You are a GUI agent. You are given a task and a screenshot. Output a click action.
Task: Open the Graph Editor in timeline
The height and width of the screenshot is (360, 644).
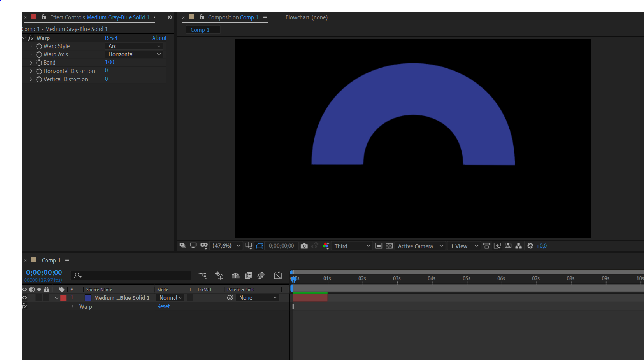click(277, 276)
